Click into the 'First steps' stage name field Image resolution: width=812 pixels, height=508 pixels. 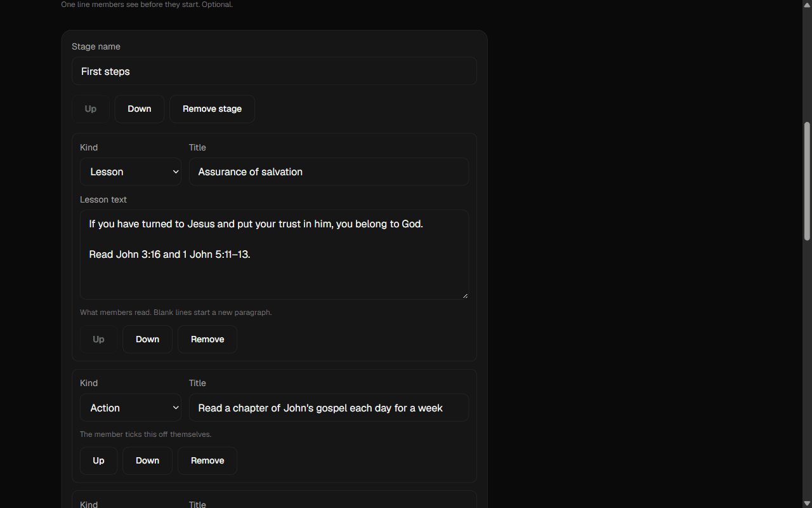pyautogui.click(x=274, y=71)
